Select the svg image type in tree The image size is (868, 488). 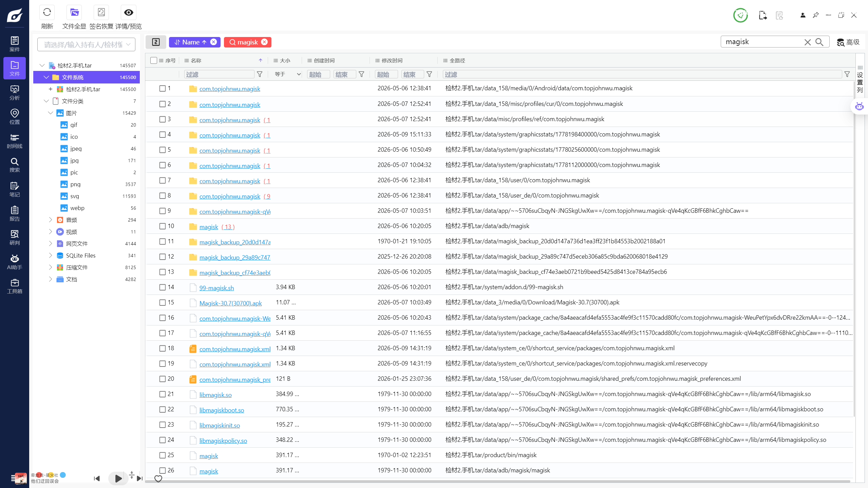[75, 196]
